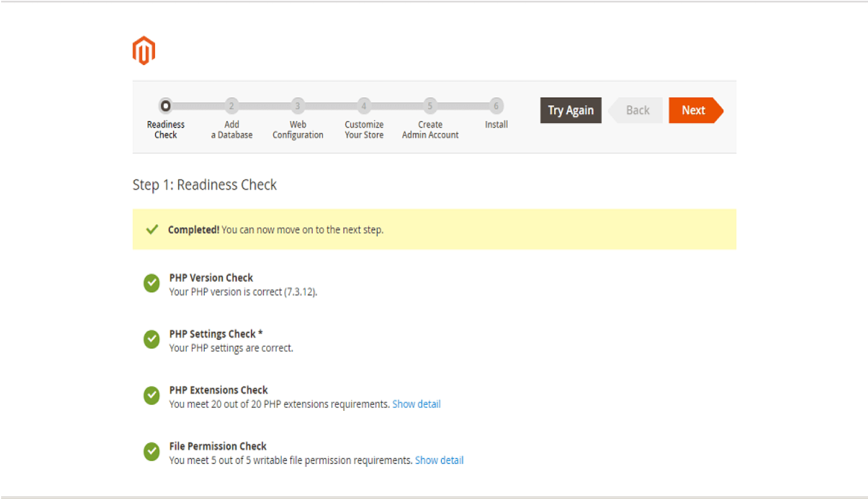Screen dimensions: 868x499
Task: Proceed with the orange Next button
Action: (x=694, y=111)
